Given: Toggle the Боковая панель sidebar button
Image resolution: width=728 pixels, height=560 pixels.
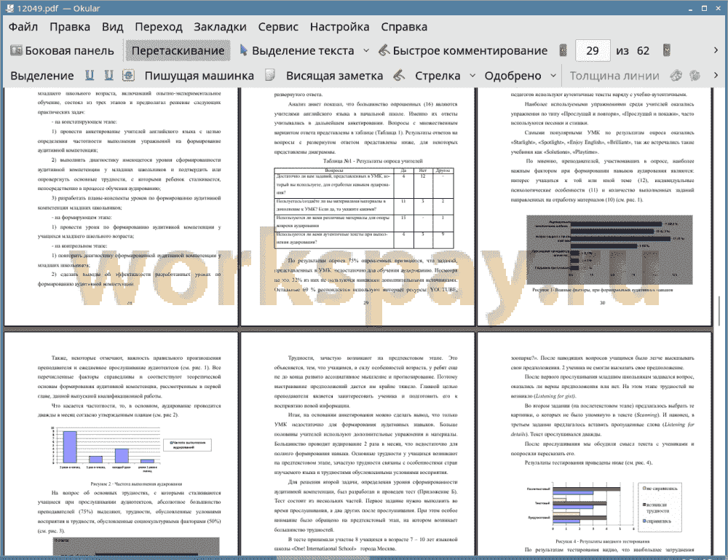Looking at the screenshot, I should (62, 51).
